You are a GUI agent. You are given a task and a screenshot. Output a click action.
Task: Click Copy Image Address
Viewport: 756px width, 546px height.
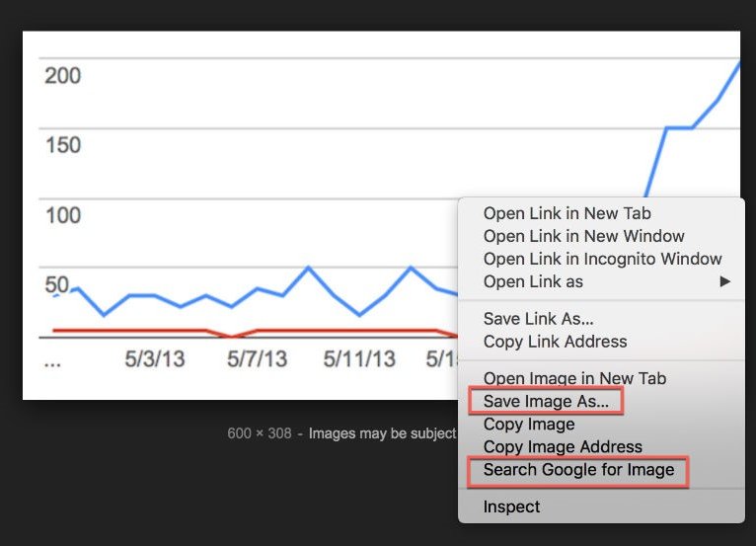point(563,447)
